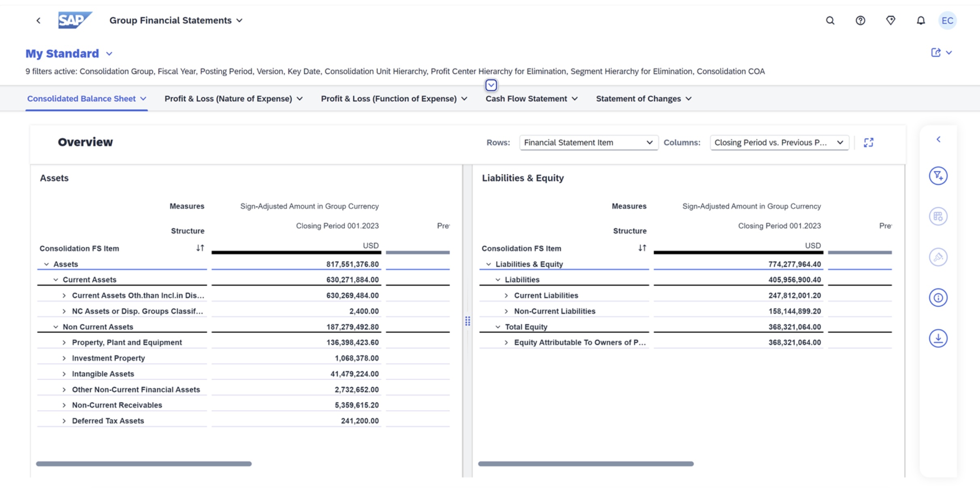Expand Non-Current Receivables row

(64, 405)
